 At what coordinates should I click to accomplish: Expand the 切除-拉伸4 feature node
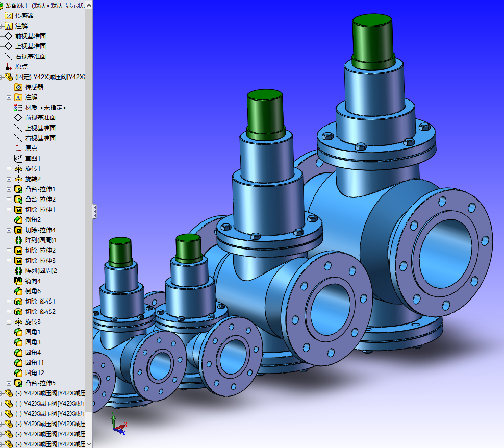click(9, 230)
